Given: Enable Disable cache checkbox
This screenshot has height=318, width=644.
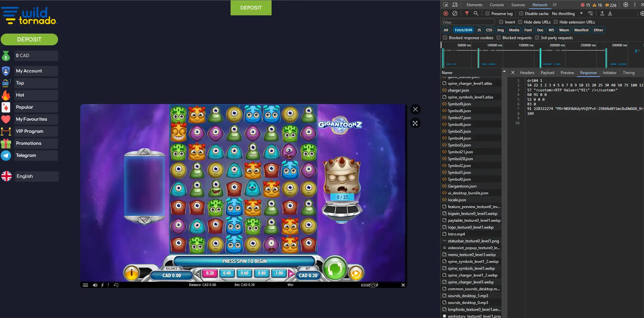Looking at the screenshot, I should click(521, 13).
